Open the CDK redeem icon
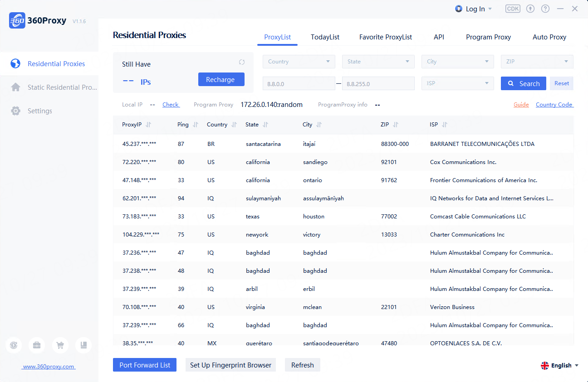Viewport: 588px width, 382px height. 513,9
